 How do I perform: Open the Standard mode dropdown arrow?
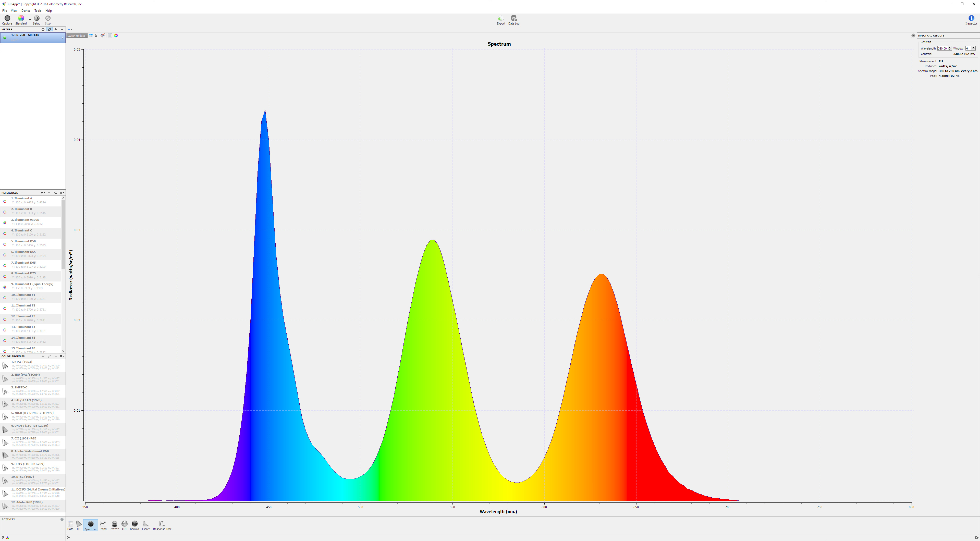coord(30,20)
